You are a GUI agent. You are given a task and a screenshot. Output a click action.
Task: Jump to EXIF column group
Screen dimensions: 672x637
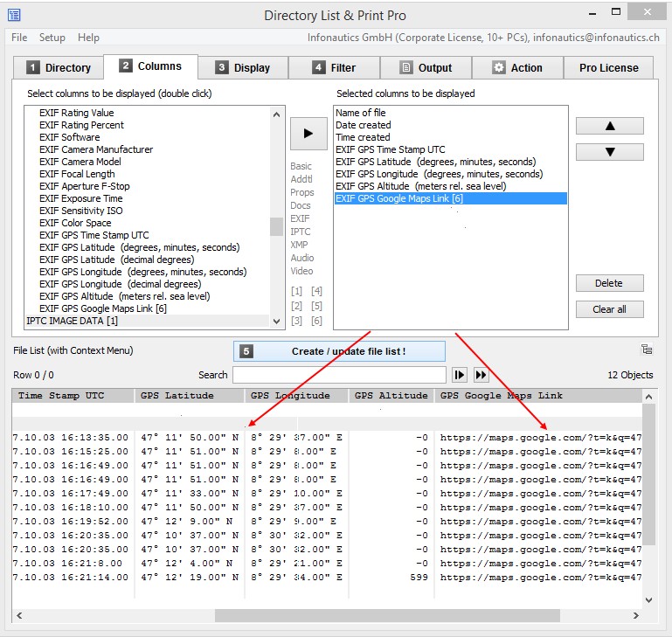(300, 218)
